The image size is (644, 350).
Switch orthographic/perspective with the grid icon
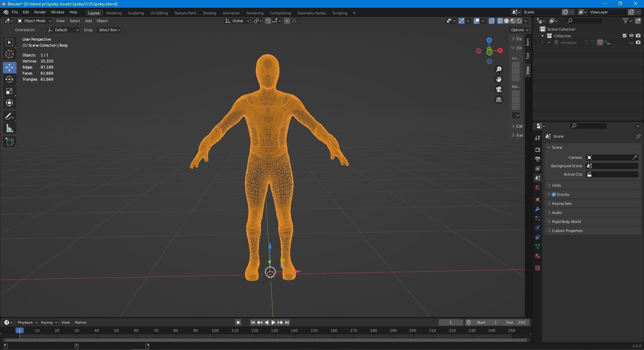pos(499,100)
